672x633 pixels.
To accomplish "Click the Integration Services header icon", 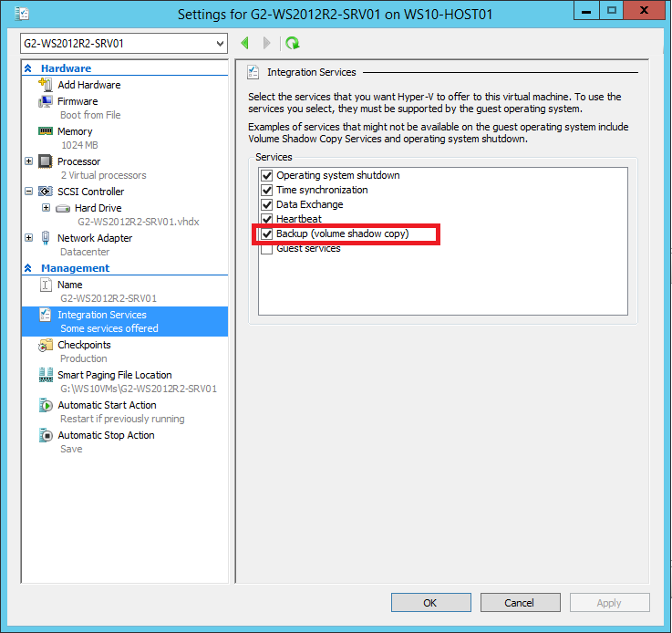I will pyautogui.click(x=253, y=72).
